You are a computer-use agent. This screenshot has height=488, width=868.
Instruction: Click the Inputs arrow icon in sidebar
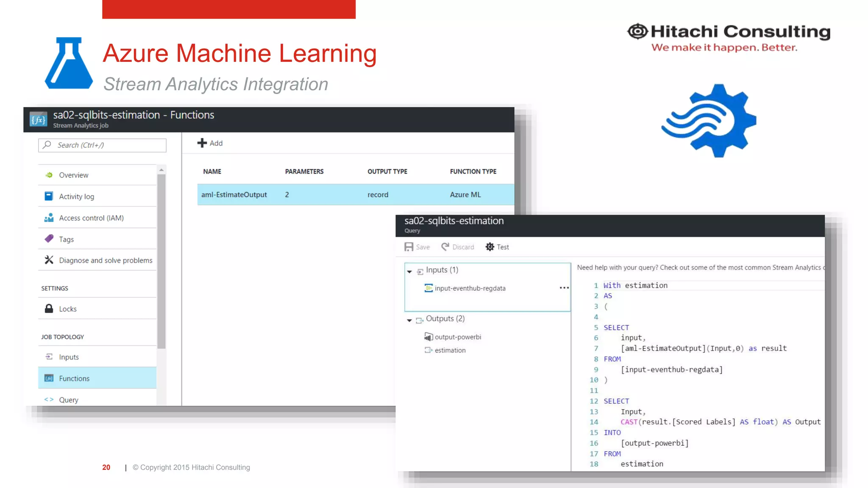click(x=49, y=357)
